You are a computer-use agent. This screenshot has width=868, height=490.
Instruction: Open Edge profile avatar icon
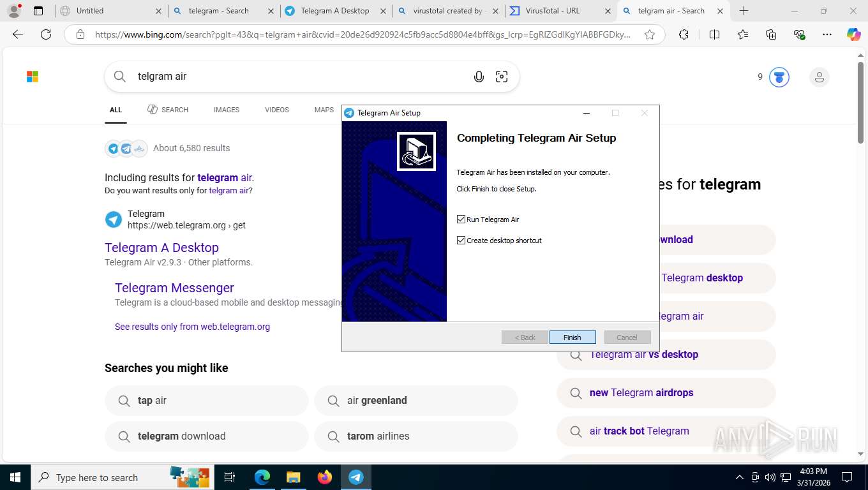point(14,11)
